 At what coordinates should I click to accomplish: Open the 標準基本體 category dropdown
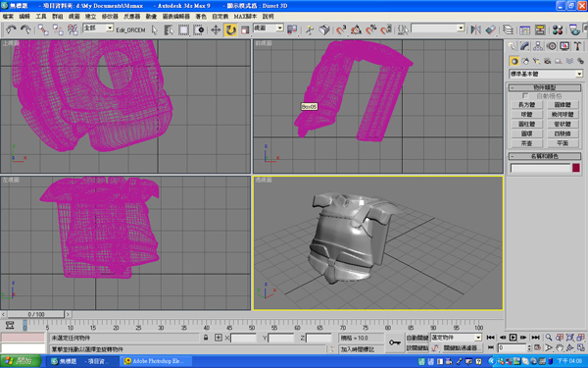click(546, 74)
